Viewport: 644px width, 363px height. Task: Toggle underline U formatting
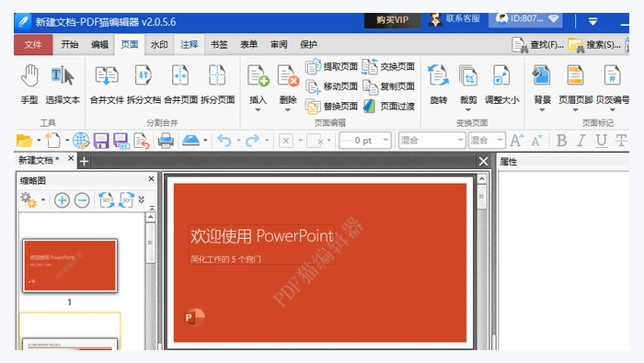601,141
